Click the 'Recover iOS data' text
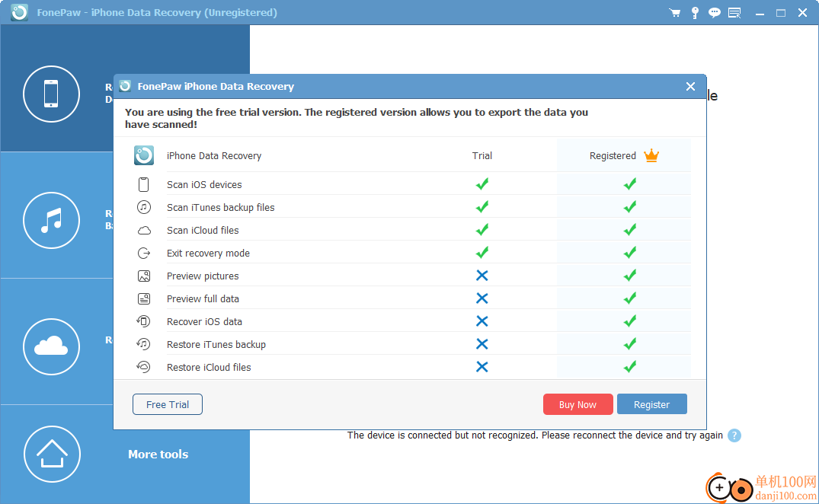Image resolution: width=819 pixels, height=504 pixels. (204, 322)
